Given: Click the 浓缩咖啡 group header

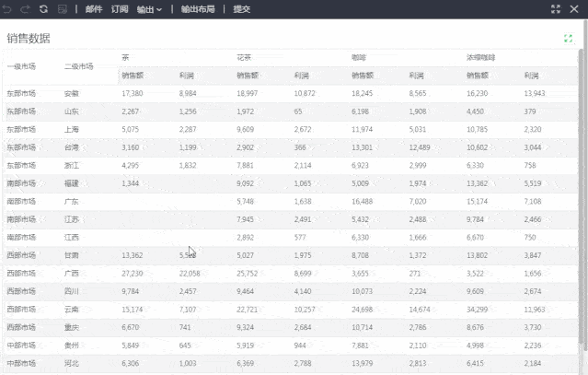Looking at the screenshot, I should [480, 57].
